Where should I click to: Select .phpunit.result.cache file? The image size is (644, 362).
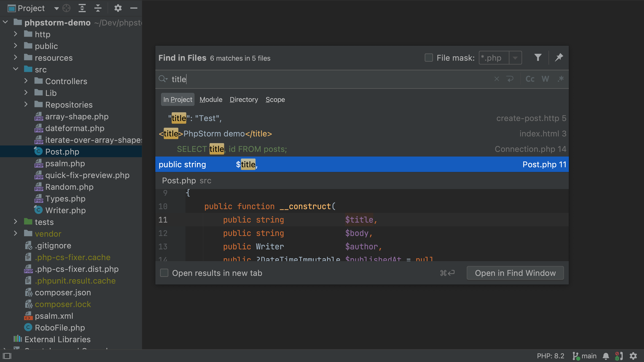pos(75,281)
